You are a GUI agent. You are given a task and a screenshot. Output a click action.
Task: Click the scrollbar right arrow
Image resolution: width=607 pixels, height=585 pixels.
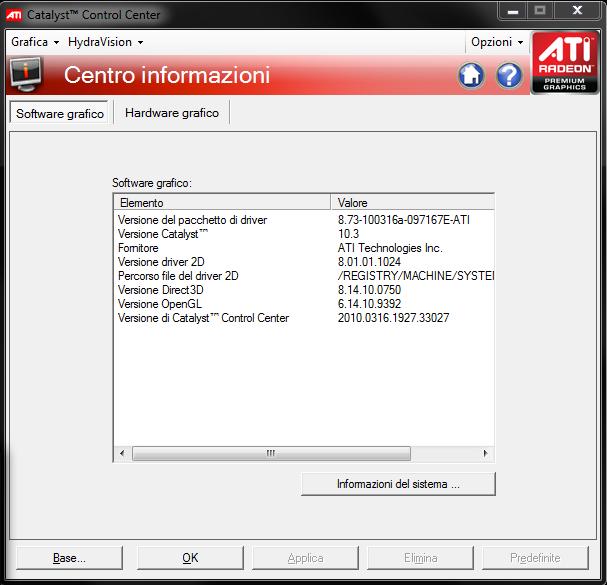click(485, 453)
